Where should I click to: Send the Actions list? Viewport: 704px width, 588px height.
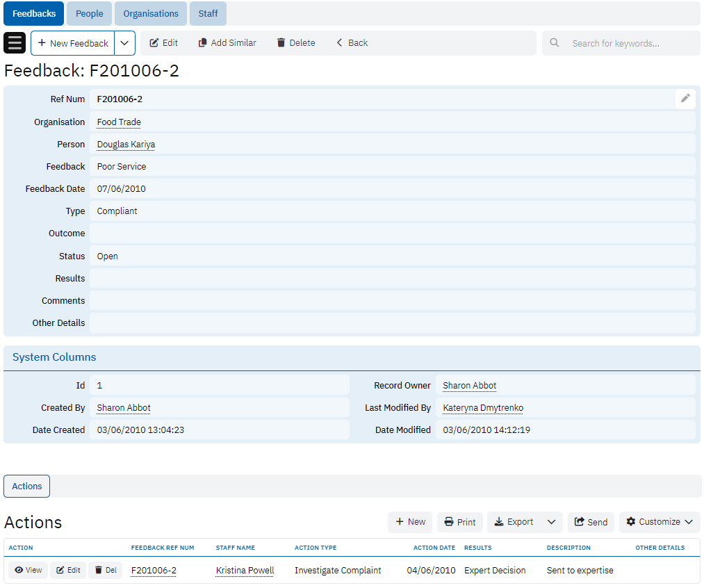[x=591, y=522]
